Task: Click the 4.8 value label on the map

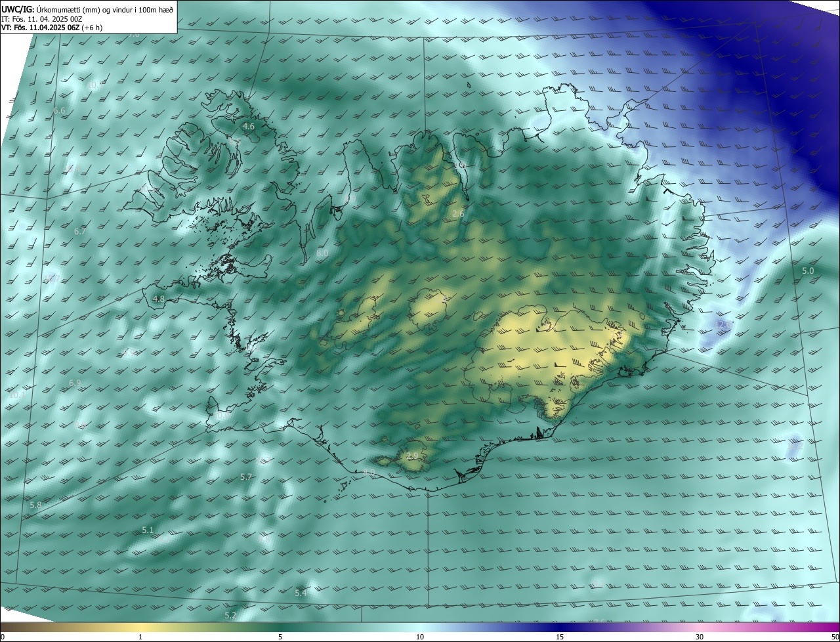Action: click(x=158, y=299)
